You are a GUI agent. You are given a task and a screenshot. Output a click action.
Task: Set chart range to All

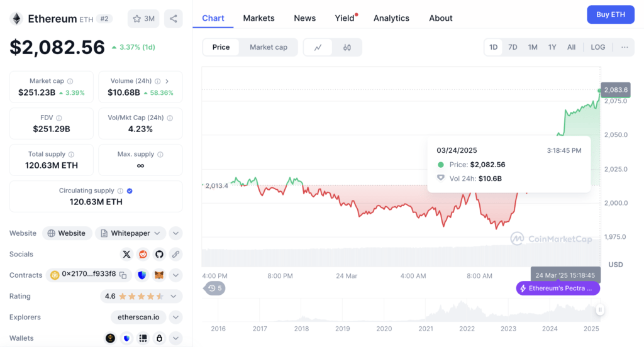click(571, 47)
